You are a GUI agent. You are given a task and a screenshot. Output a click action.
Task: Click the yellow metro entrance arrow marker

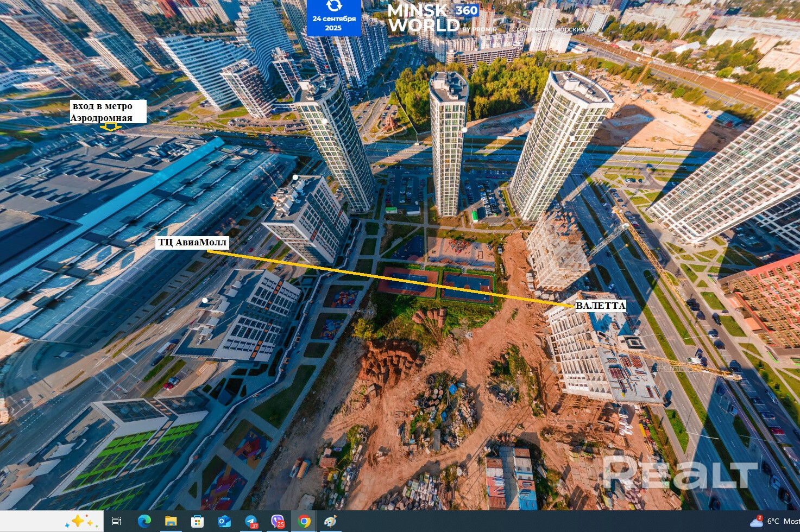111,128
